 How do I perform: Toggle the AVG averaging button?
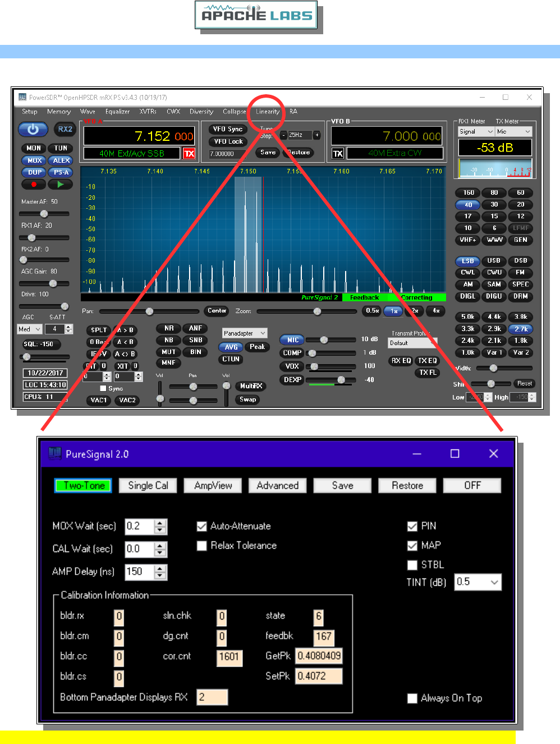point(231,347)
